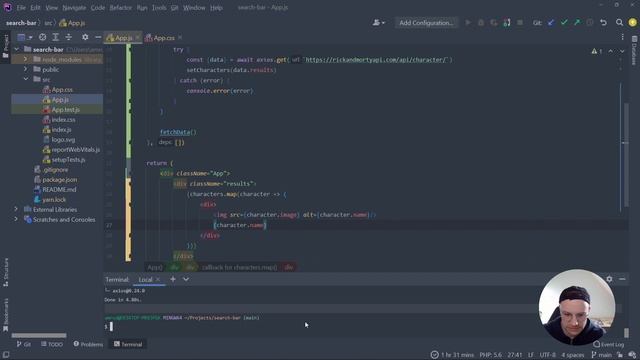Click the yellow IDE avatar icon top-right

click(x=632, y=23)
